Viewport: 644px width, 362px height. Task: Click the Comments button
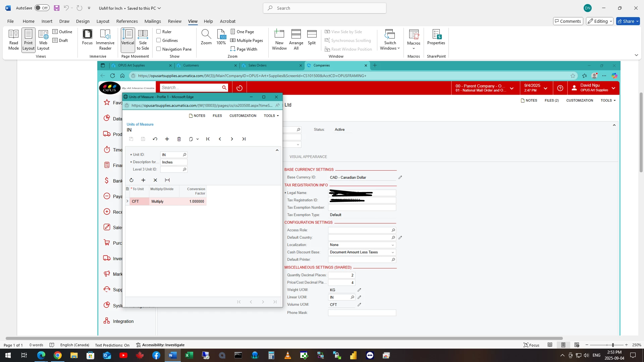point(567,21)
